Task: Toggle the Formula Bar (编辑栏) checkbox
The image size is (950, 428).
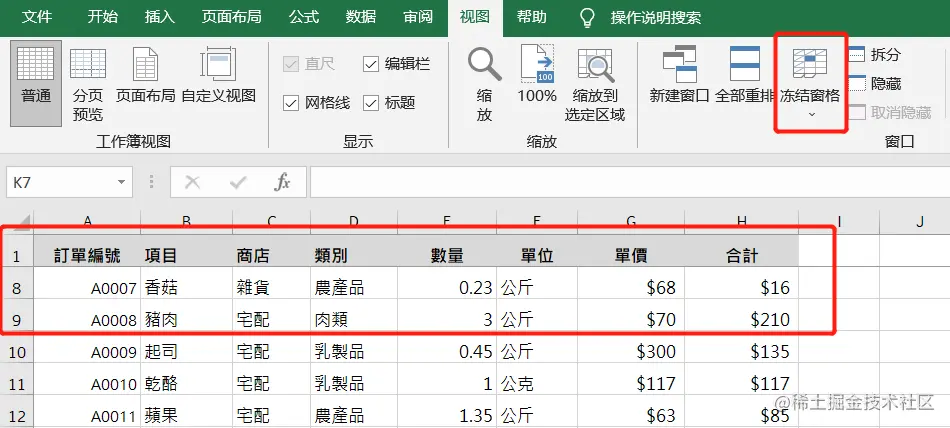Action: 371,64
